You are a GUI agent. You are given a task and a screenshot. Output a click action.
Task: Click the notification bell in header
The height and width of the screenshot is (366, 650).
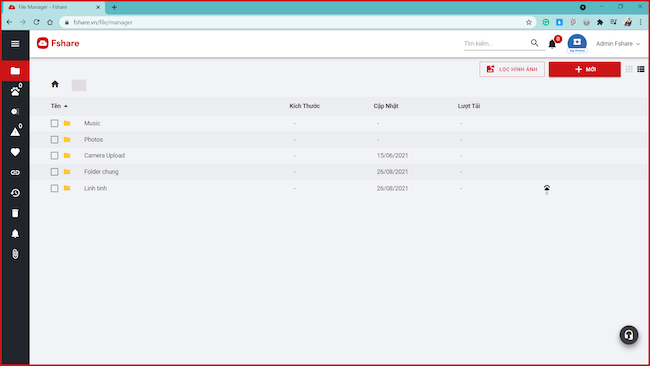click(552, 44)
